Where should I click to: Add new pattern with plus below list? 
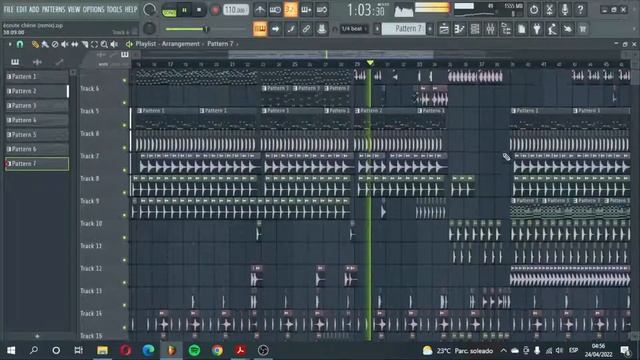(x=37, y=336)
